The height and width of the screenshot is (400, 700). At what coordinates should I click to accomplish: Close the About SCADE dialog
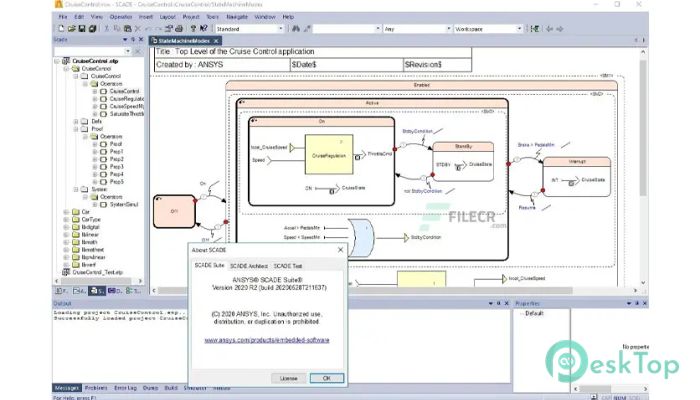[341, 250]
